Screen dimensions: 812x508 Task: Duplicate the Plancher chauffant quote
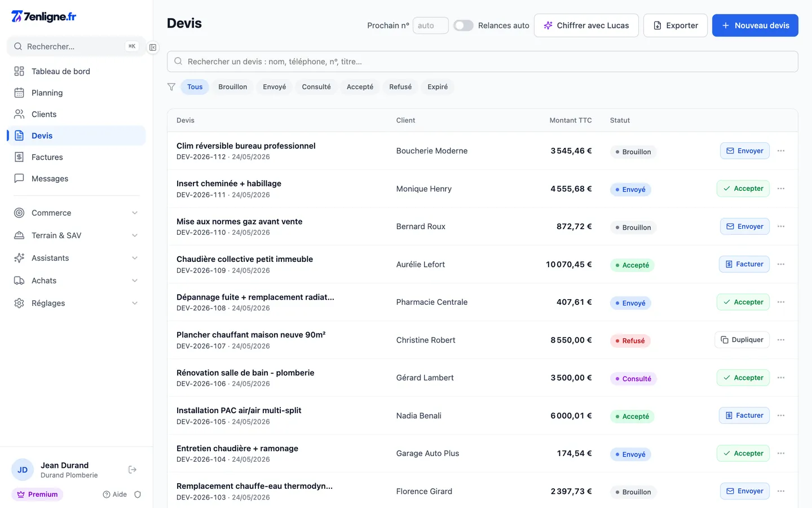742,340
